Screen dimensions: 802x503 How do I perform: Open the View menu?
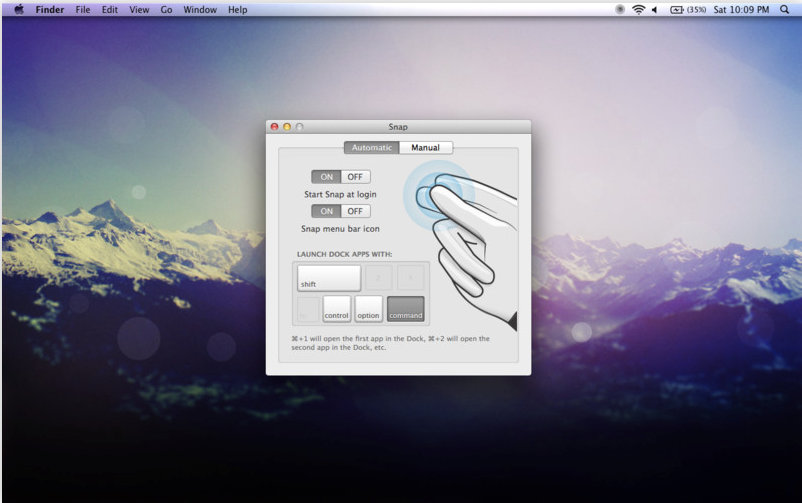139,9
